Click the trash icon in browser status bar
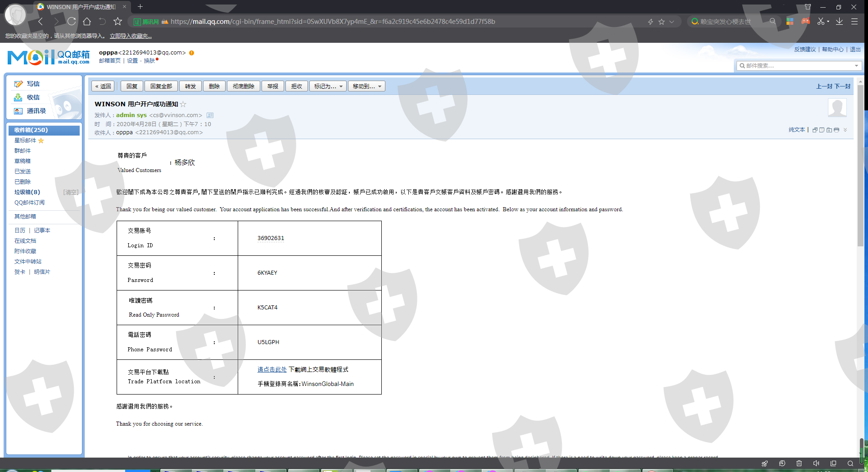The width and height of the screenshot is (868, 472). 799,463
